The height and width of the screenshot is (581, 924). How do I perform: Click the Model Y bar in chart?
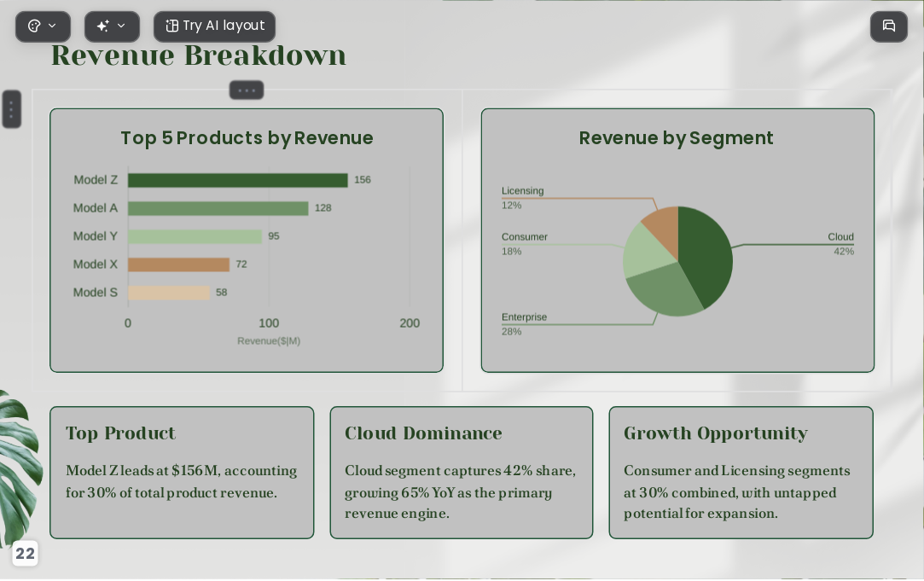pos(195,237)
